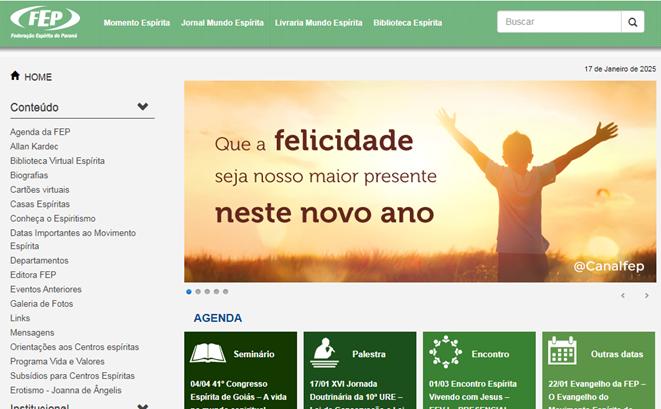Click the magnifying glass search icon

pos(632,22)
